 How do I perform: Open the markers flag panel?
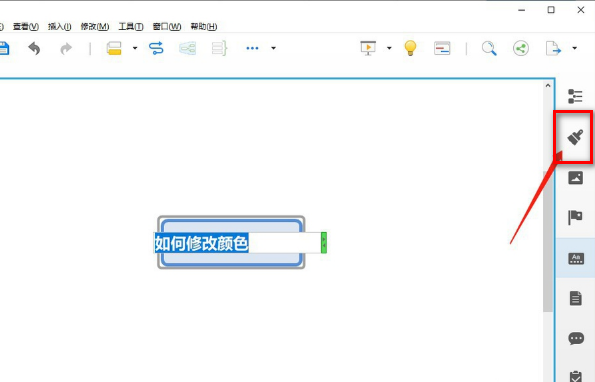click(575, 218)
